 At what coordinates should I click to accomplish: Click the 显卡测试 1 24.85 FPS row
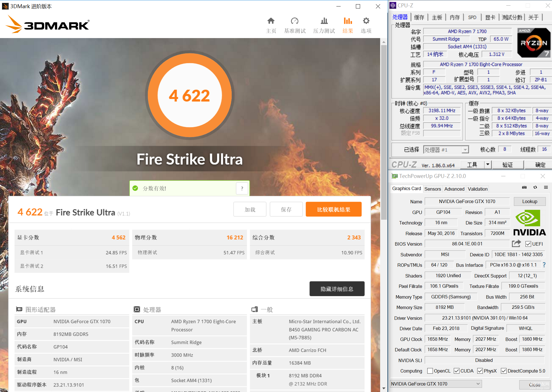(x=72, y=252)
